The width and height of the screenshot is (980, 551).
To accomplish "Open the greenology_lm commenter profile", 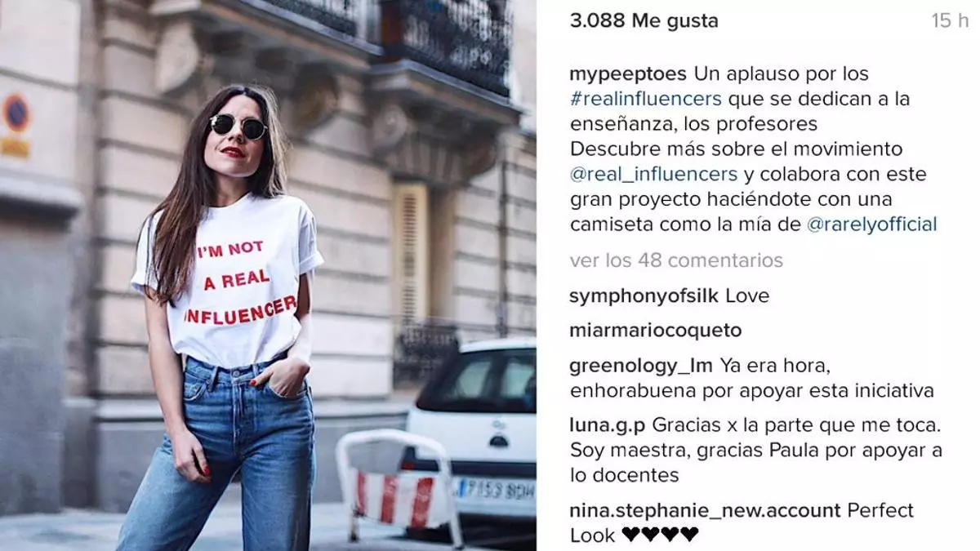I will [641, 366].
